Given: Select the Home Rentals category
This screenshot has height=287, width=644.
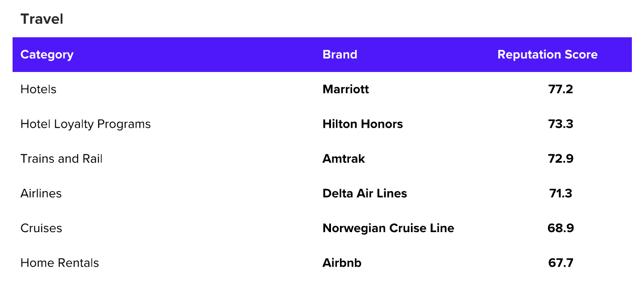Looking at the screenshot, I should click(59, 263).
